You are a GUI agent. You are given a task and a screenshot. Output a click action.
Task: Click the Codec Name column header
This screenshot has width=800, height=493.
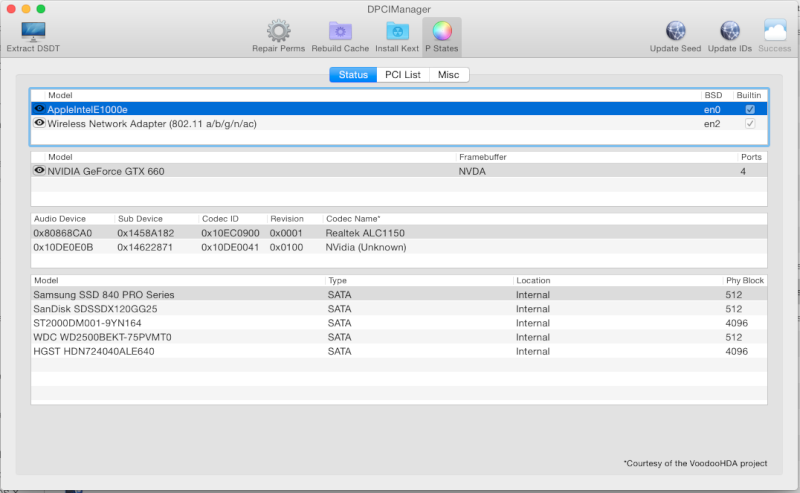[353, 219]
